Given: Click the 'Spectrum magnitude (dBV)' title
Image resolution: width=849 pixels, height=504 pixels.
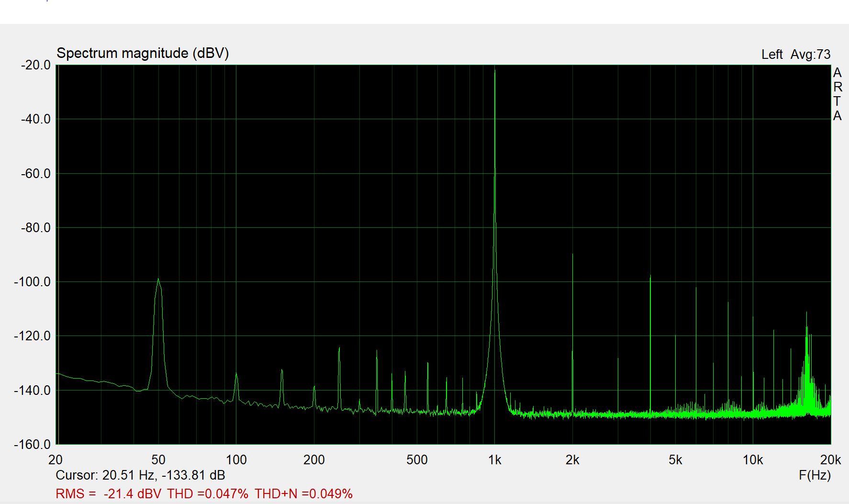Looking at the screenshot, I should pos(143,53).
